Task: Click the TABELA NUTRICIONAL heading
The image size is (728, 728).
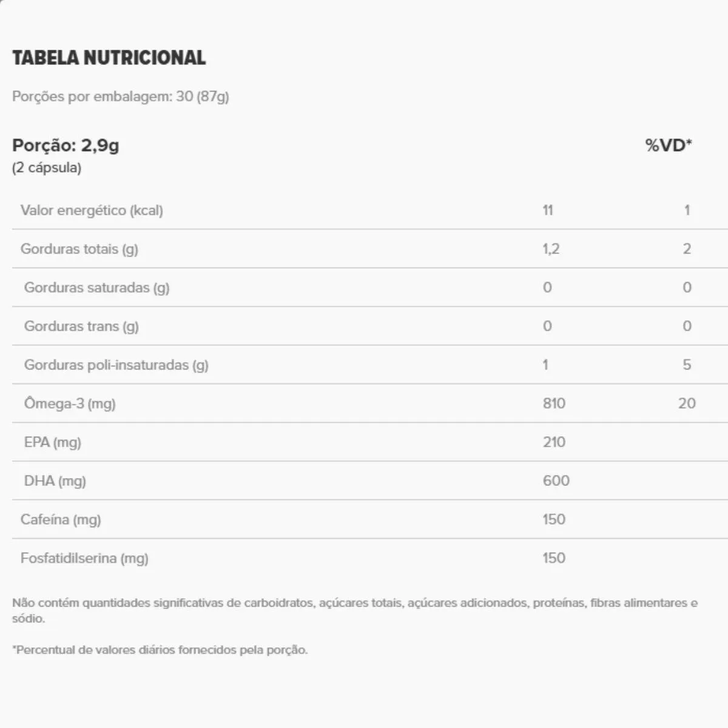Action: pos(109,58)
